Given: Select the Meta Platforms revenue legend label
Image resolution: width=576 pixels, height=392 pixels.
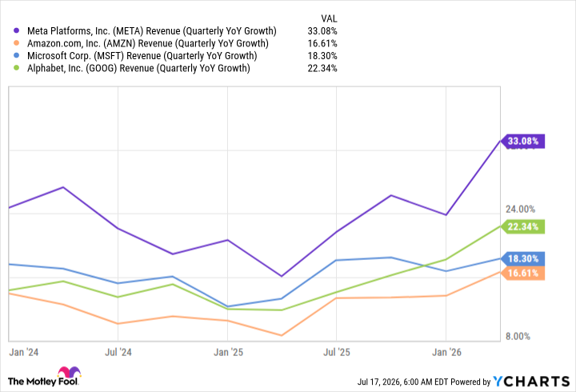Looking at the screenshot, I should 152,31.
